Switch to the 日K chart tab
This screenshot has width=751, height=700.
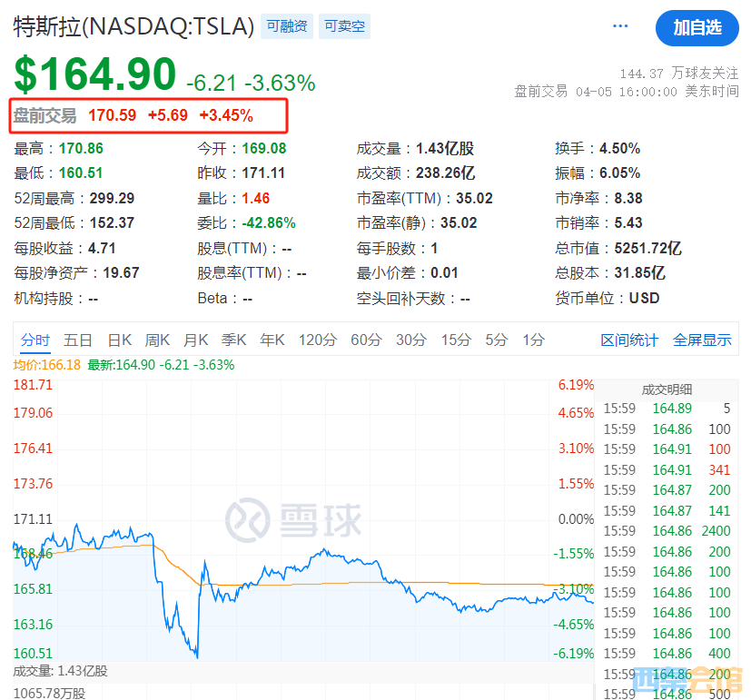(x=120, y=340)
